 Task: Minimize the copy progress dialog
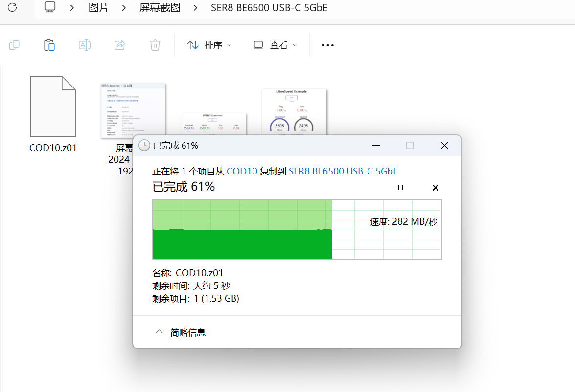(376, 146)
